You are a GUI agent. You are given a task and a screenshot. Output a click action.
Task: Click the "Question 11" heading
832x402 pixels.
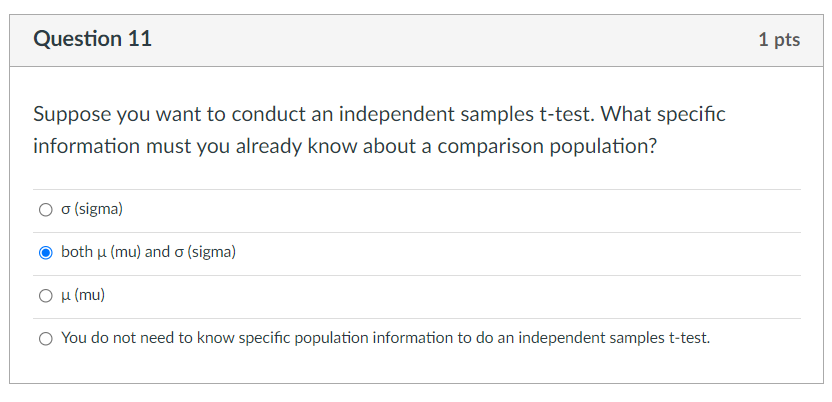tap(92, 40)
